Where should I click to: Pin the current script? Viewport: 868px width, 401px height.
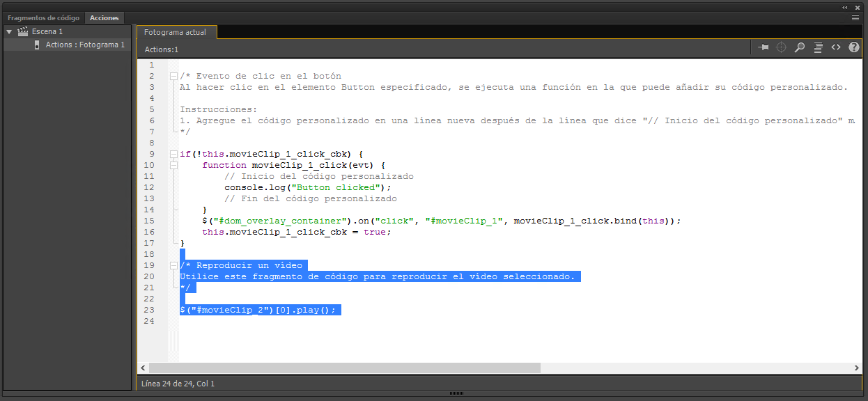pyautogui.click(x=763, y=47)
